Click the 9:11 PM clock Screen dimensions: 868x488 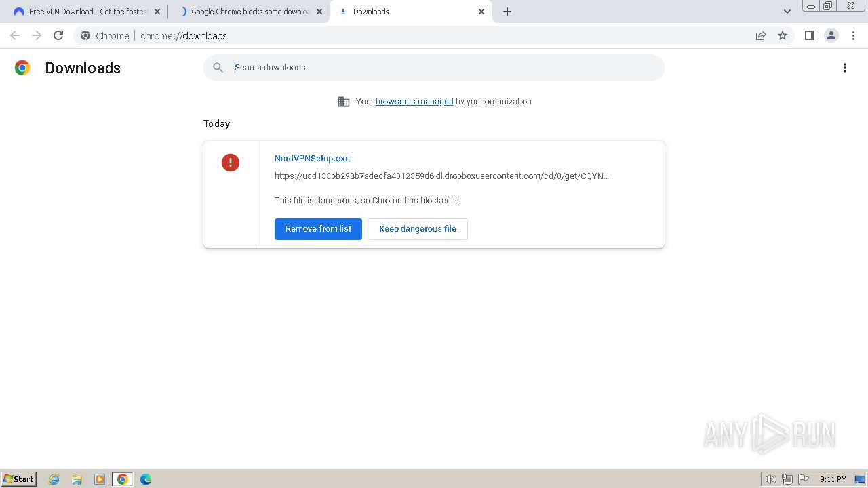point(833,479)
